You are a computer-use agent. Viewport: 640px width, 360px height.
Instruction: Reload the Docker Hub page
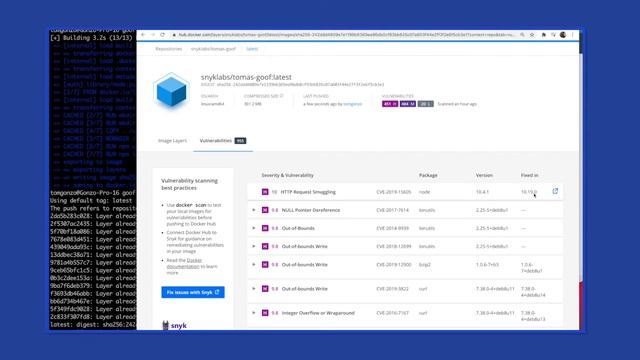click(x=162, y=35)
